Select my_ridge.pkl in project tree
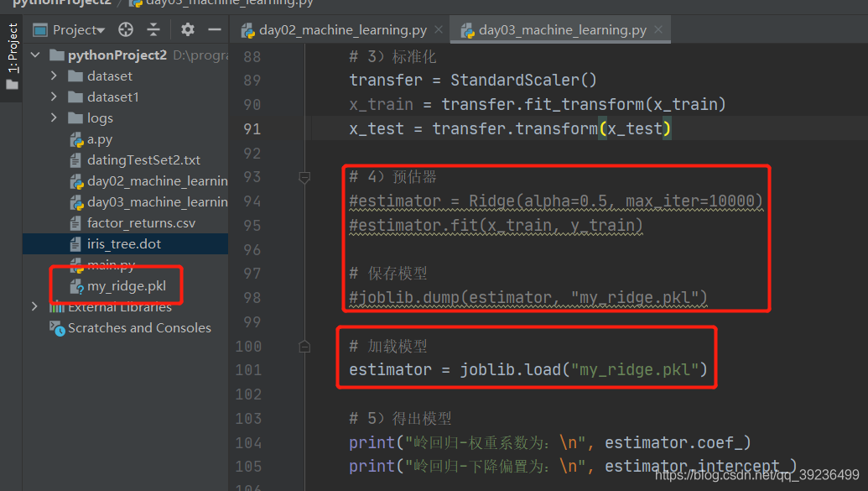868x491 pixels. coord(126,286)
